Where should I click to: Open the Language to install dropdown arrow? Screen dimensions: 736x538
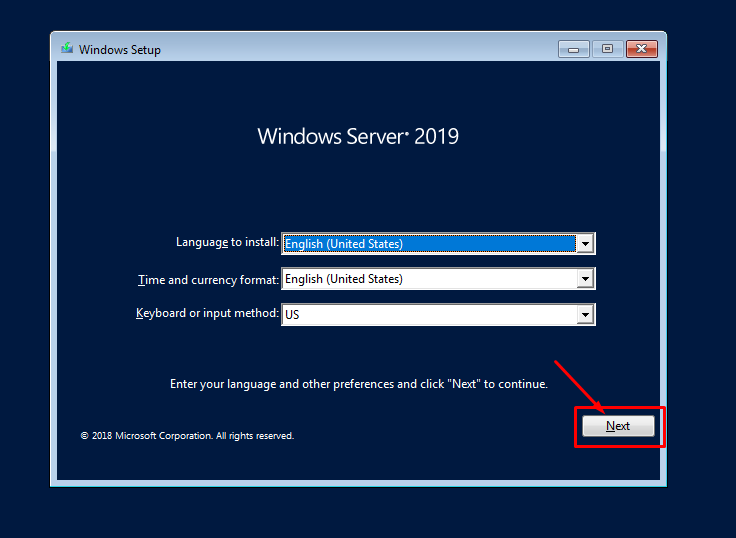[x=585, y=244]
